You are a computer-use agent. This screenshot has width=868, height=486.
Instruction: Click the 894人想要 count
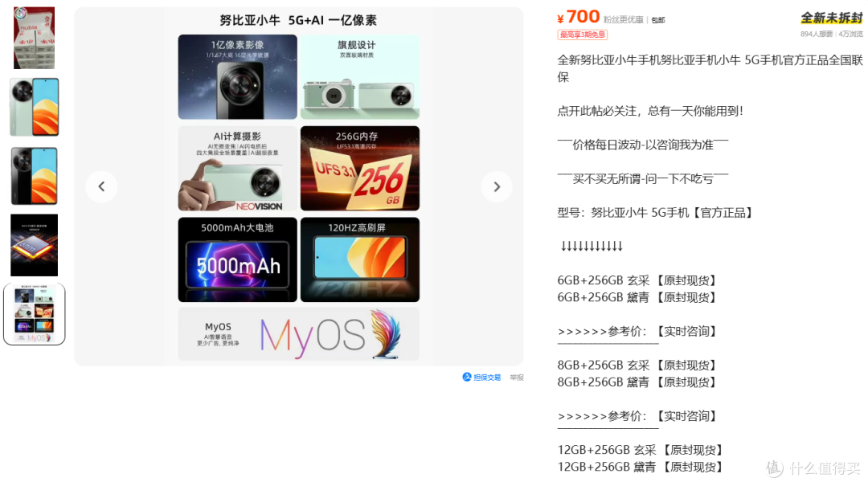point(817,34)
